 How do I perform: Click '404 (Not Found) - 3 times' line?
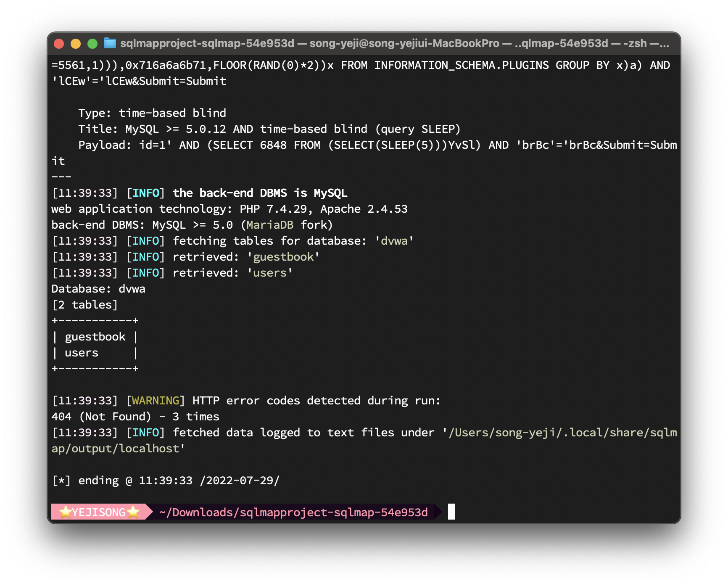tap(135, 417)
